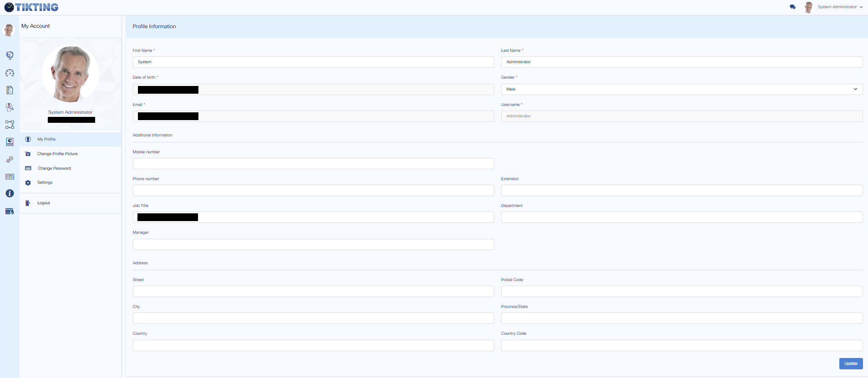Click the open-book news sidebar icon
The height and width of the screenshot is (378, 868).
10,176
